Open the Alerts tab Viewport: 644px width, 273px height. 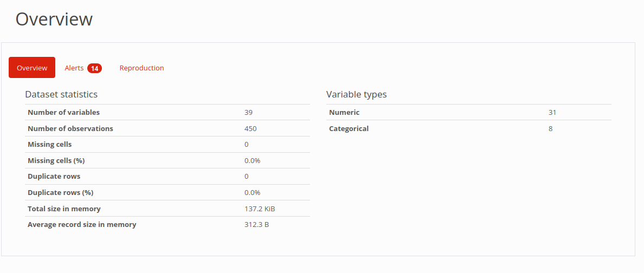pos(74,68)
